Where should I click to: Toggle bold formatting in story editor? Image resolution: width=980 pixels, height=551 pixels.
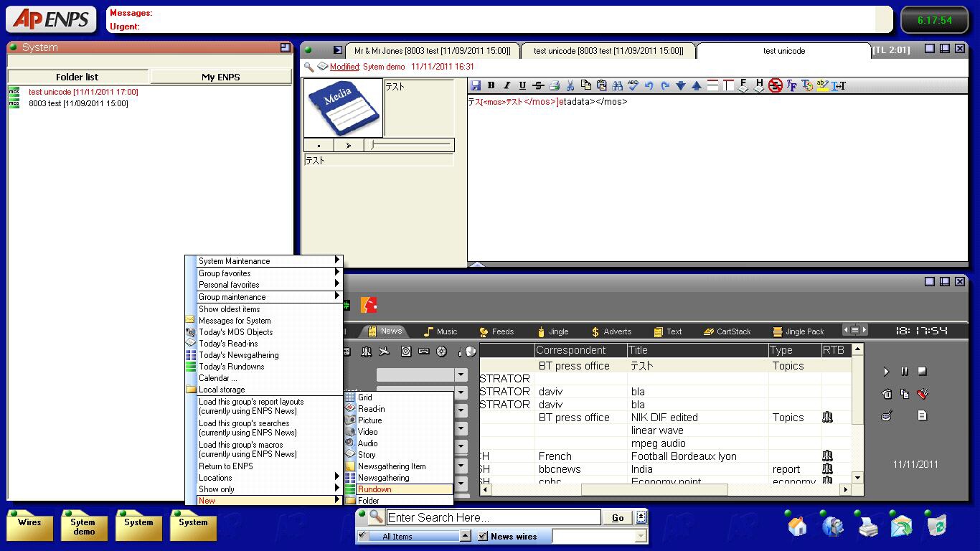click(x=491, y=85)
